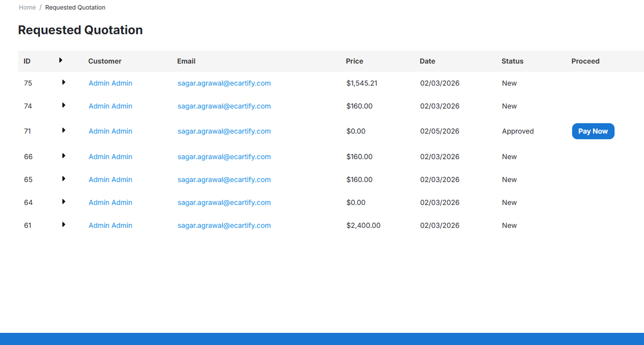Open Admin Admin customer in row 61

(110, 225)
